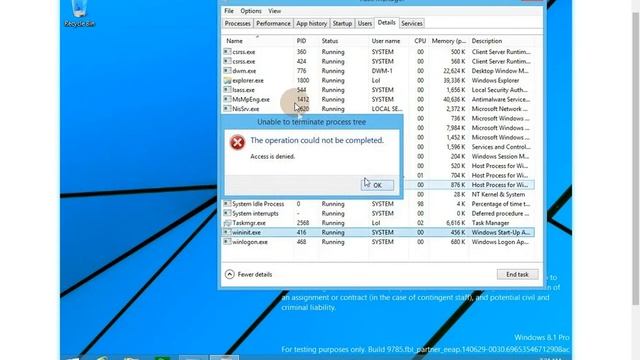Click the Windows Logon Application description
The width and height of the screenshot is (640, 360).
pos(500,242)
